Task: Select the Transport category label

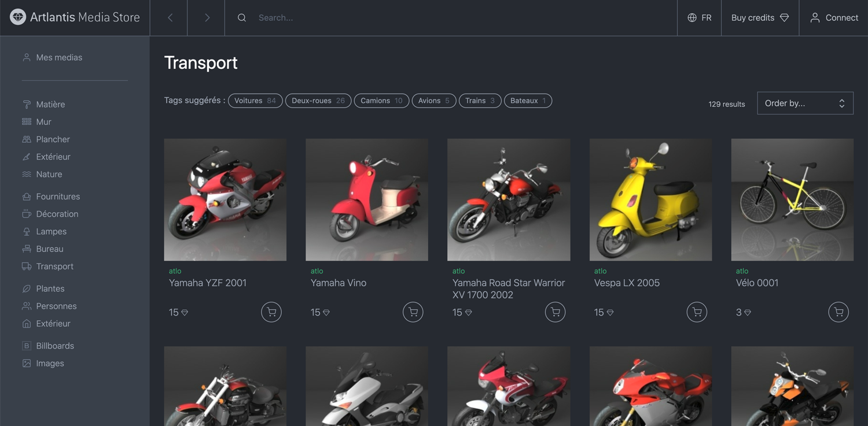Action: point(55,266)
